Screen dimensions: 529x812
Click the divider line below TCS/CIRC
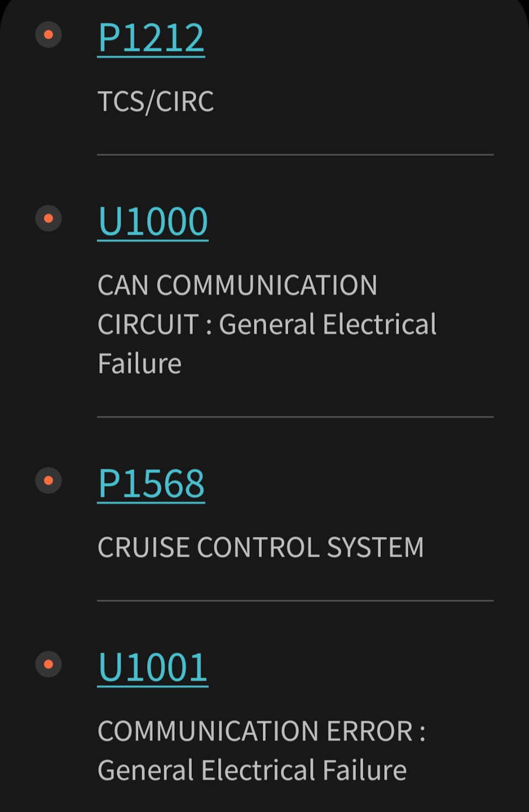click(x=295, y=155)
